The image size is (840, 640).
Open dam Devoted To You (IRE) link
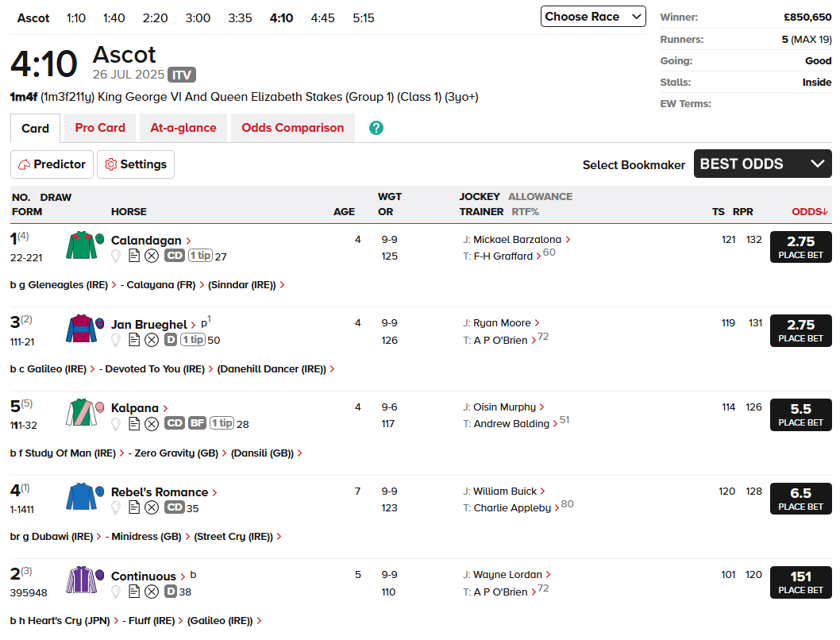155,369
